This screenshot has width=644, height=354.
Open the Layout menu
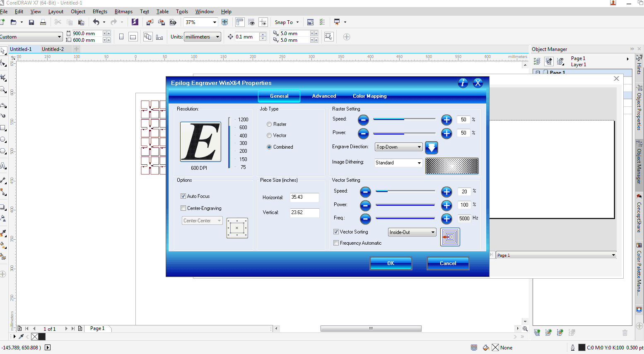(x=56, y=12)
